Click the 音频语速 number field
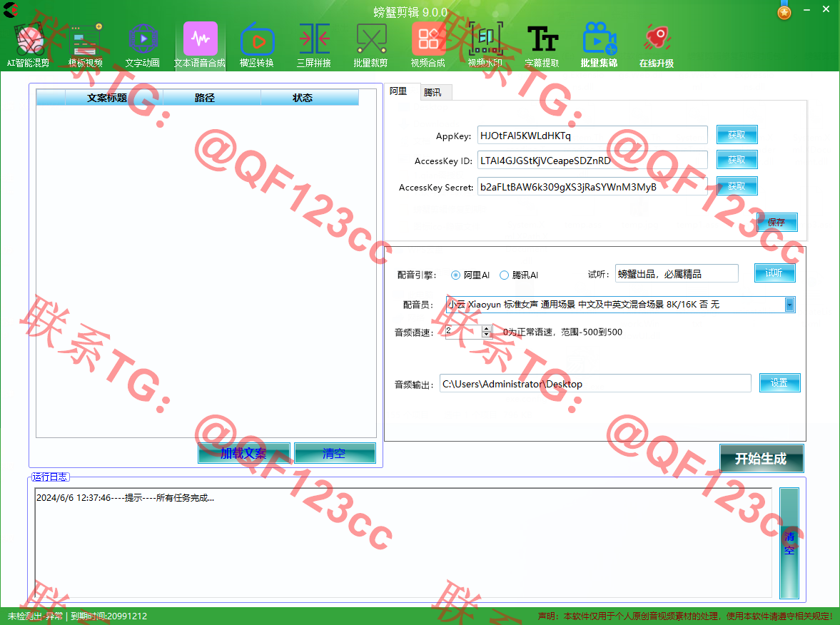The image size is (840, 625). (x=463, y=332)
